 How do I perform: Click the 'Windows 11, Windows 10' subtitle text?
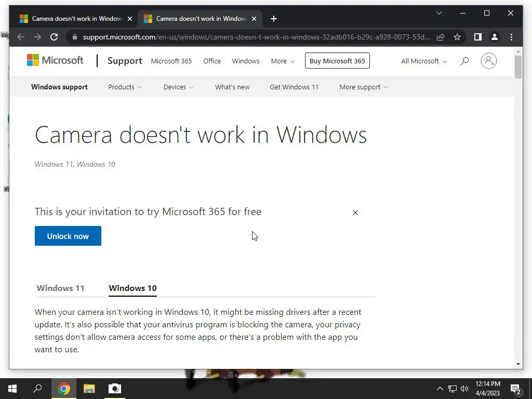tap(75, 164)
